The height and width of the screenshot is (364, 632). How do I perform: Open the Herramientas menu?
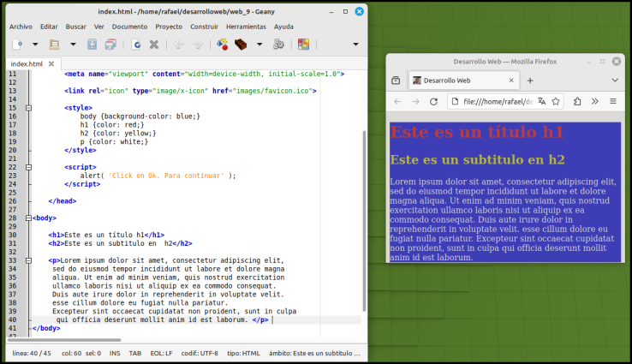247,27
